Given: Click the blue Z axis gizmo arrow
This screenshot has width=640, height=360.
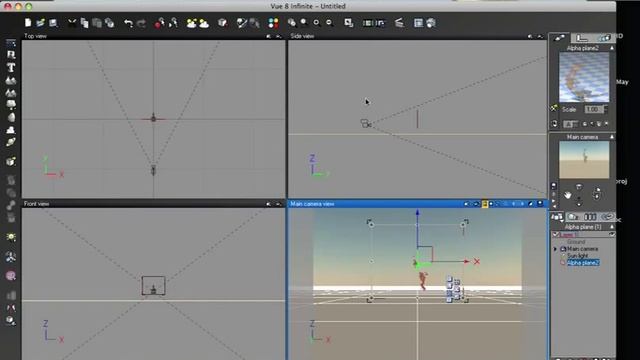Looking at the screenshot, I should coord(418,213).
